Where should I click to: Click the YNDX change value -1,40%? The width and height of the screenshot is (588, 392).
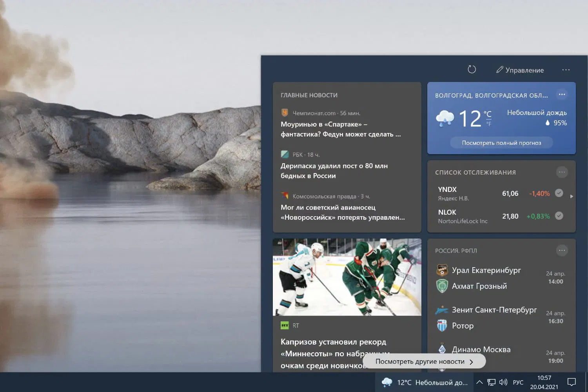pyautogui.click(x=539, y=193)
